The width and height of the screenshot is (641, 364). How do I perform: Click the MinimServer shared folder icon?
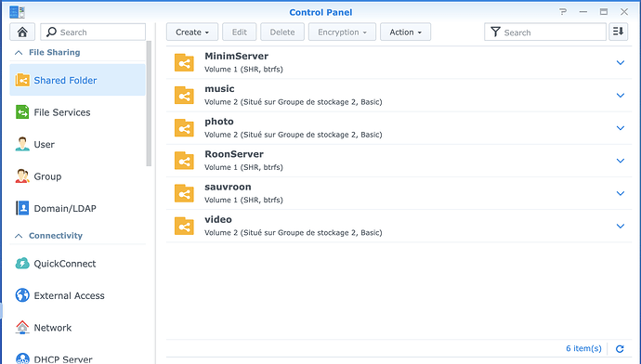point(184,62)
